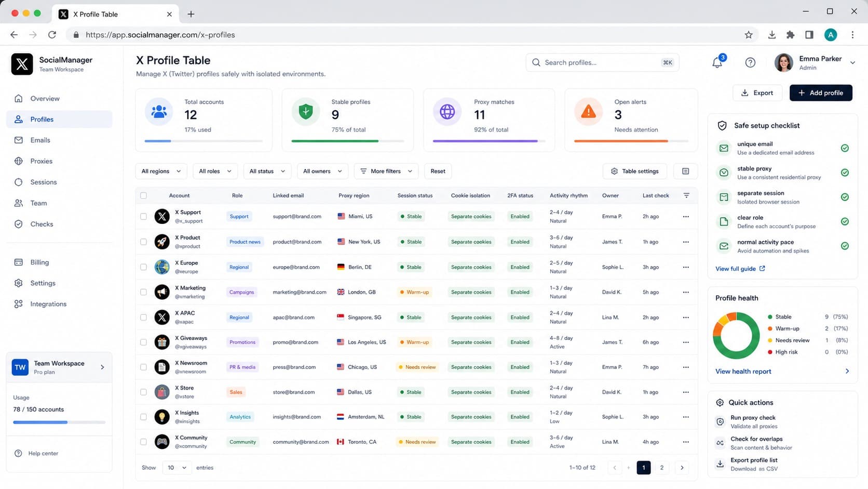Expand the All regions filter dropdown
Image resolution: width=868 pixels, height=489 pixels.
[161, 171]
